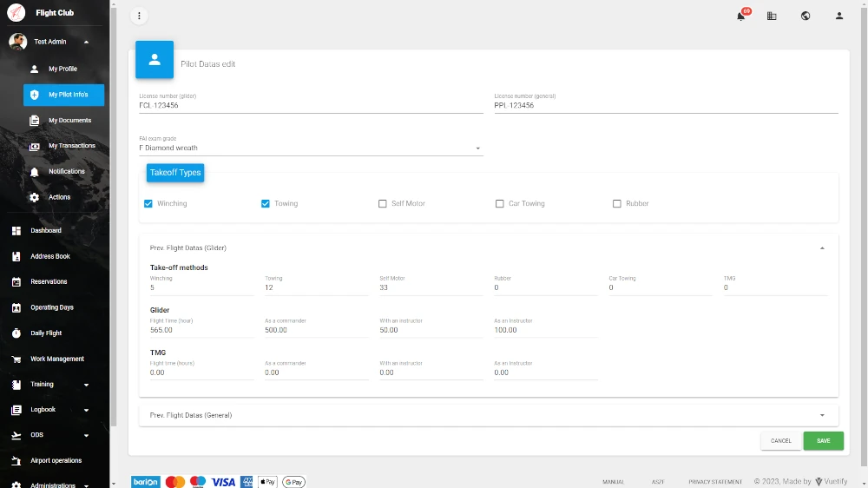
Task: Open the notifications bell icon
Action: click(x=740, y=16)
